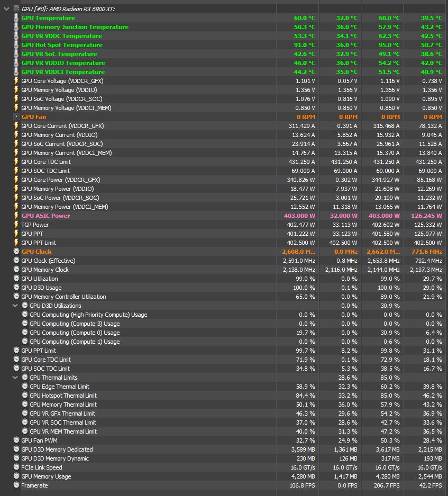Select the GPU Hot Spot Temperature label
Viewport: 448px width, 496px height.
click(x=62, y=45)
